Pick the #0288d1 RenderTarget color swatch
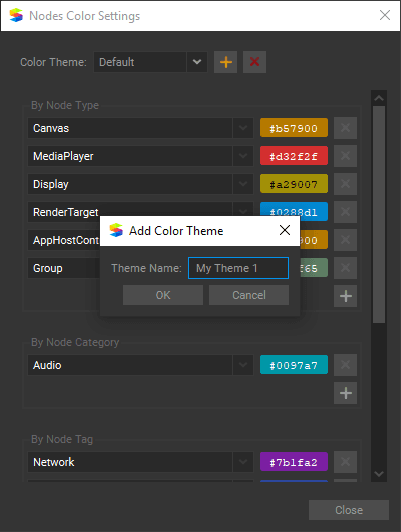This screenshot has width=401, height=532. (x=294, y=209)
